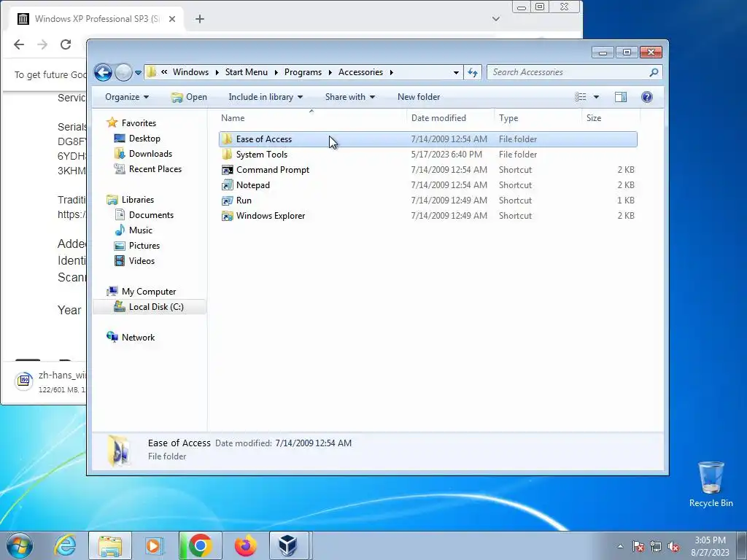Select the Recycle Bin desktop icon
The image size is (747, 560).
tap(711, 484)
